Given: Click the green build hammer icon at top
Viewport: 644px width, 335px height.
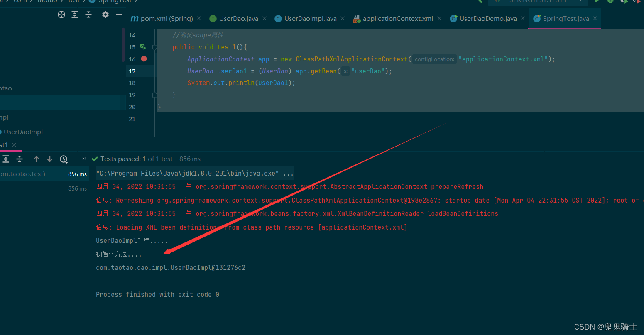Looking at the screenshot, I should coord(480,1).
